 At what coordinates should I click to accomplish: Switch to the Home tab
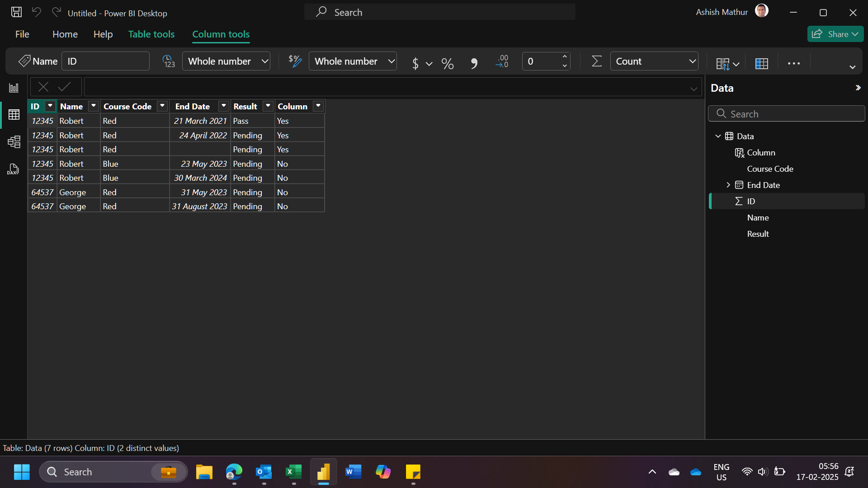pos(65,34)
